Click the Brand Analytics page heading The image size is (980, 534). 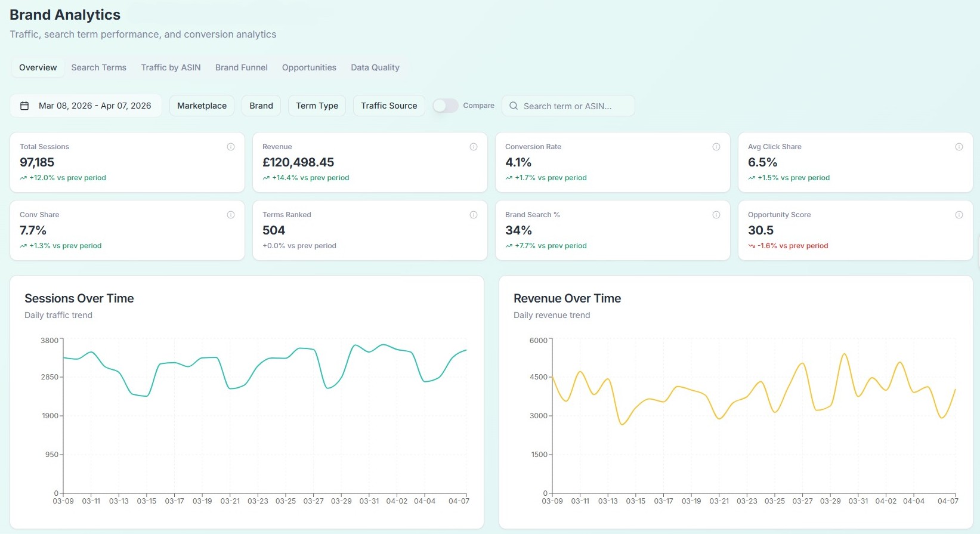(x=65, y=15)
